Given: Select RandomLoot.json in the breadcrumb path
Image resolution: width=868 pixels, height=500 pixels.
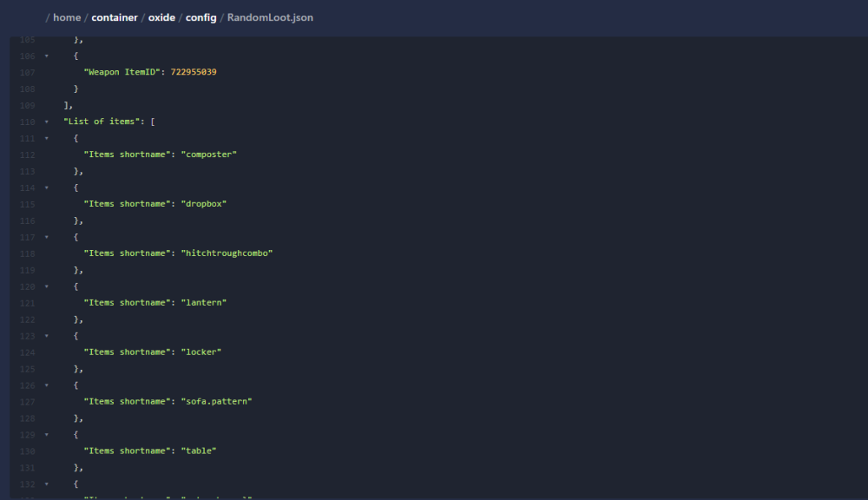Looking at the screenshot, I should pos(269,16).
